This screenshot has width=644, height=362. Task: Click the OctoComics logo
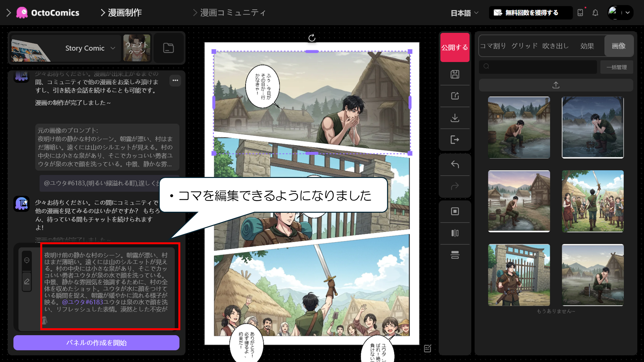click(x=48, y=13)
